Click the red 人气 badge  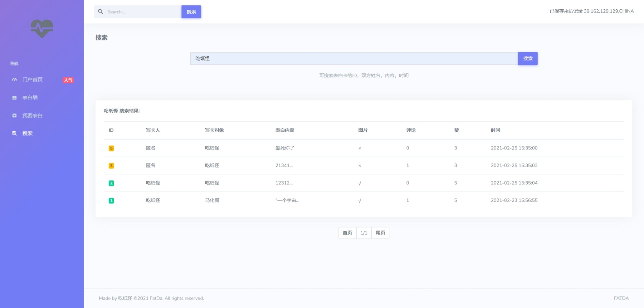(x=68, y=80)
